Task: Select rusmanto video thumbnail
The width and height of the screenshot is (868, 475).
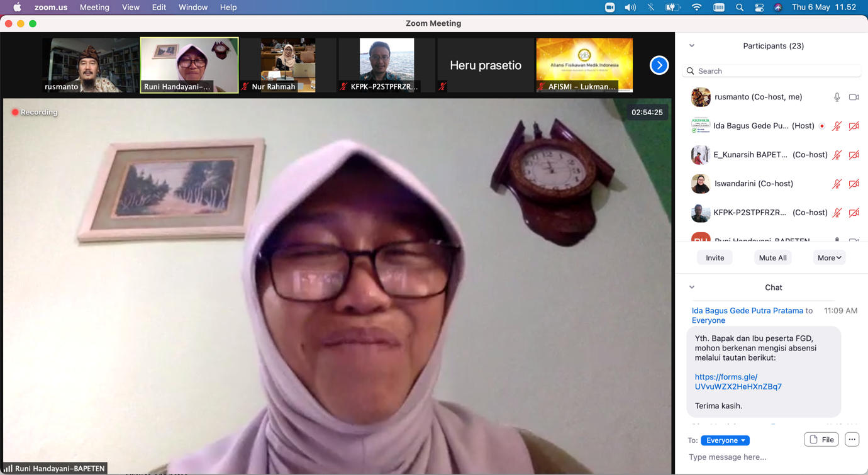Action: click(91, 65)
